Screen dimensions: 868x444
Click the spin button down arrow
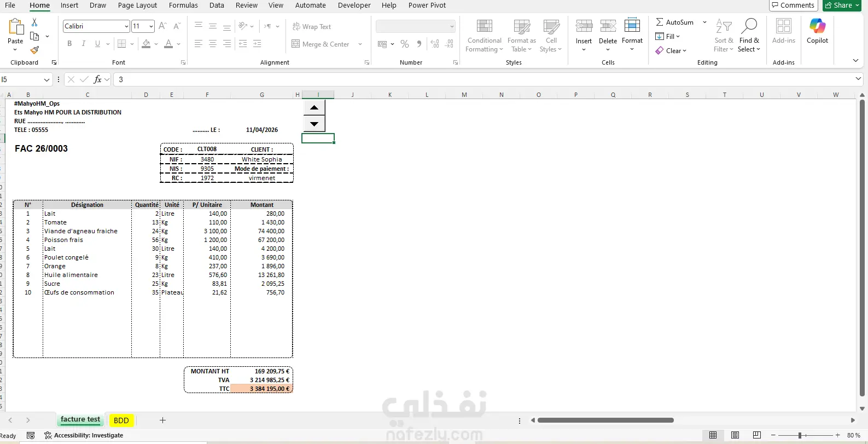pos(314,124)
